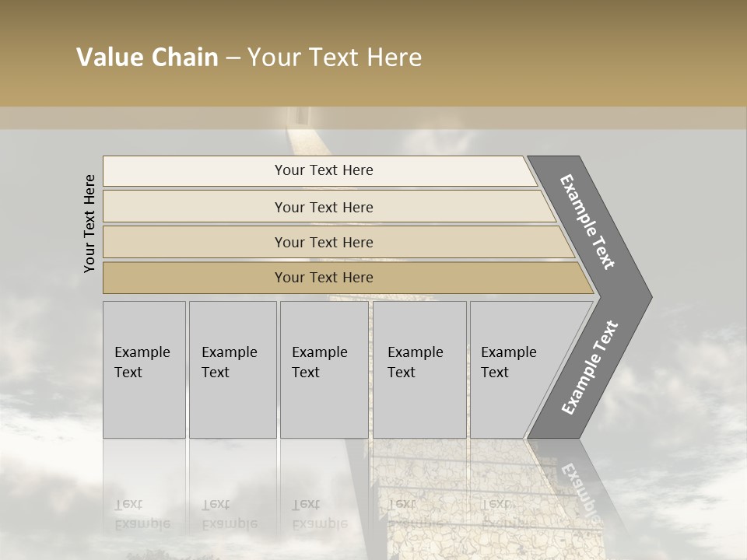Click the lower chevron Example Text arrow
The width and height of the screenshot is (747, 560).
point(589,368)
